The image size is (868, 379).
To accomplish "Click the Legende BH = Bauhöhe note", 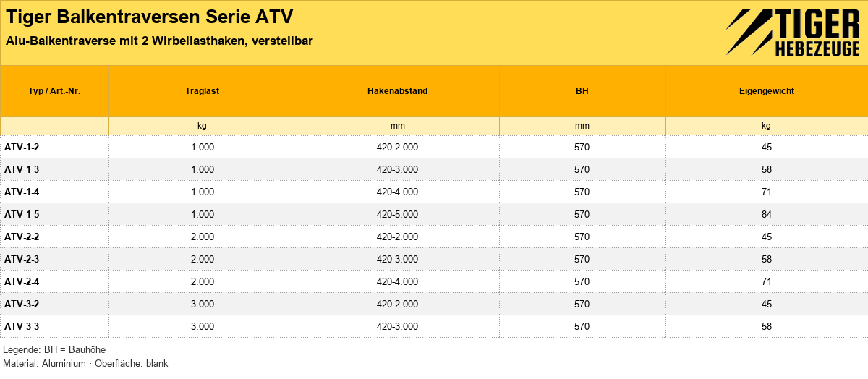I will click(x=54, y=349).
